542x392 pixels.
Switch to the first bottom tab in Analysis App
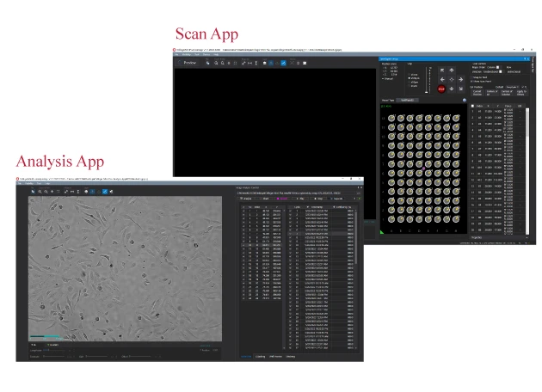246,356
